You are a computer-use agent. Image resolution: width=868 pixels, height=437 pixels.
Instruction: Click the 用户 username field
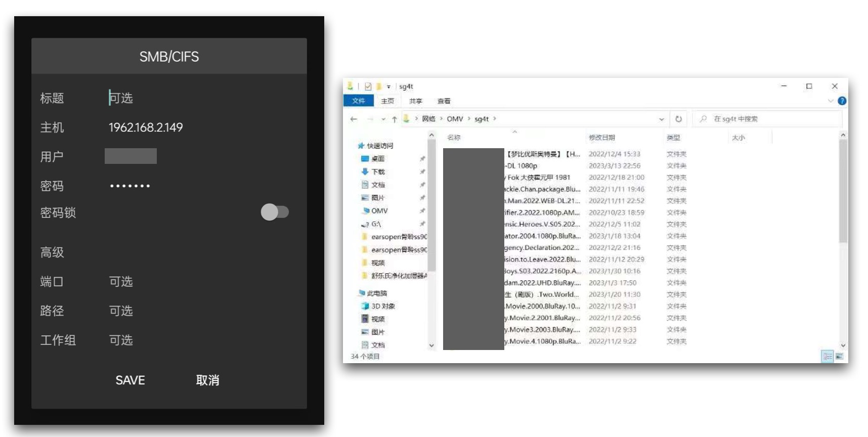tap(131, 156)
